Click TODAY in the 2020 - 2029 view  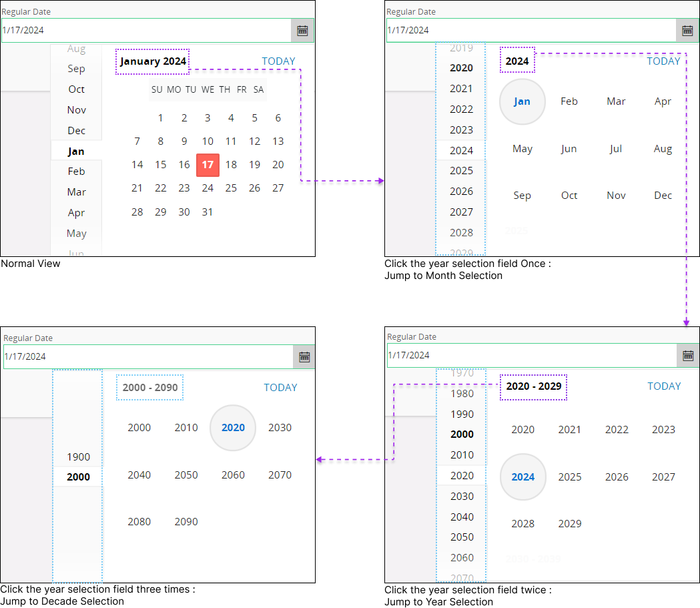pyautogui.click(x=664, y=386)
